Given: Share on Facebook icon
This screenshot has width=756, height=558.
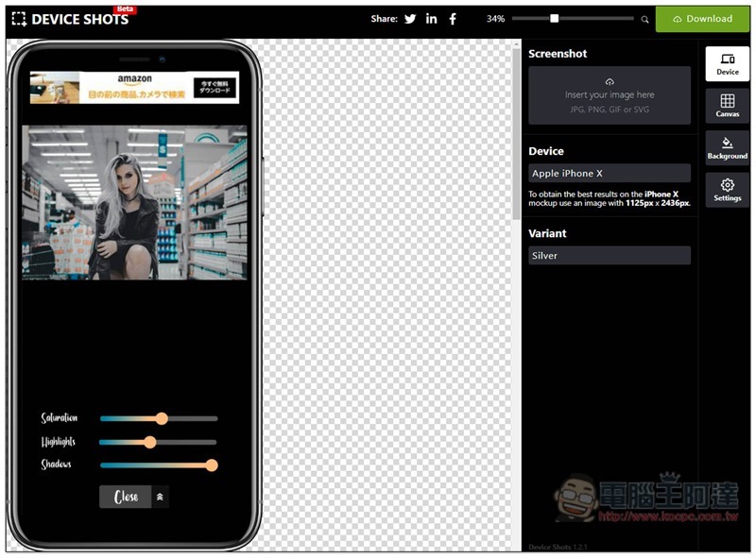Looking at the screenshot, I should (x=453, y=19).
